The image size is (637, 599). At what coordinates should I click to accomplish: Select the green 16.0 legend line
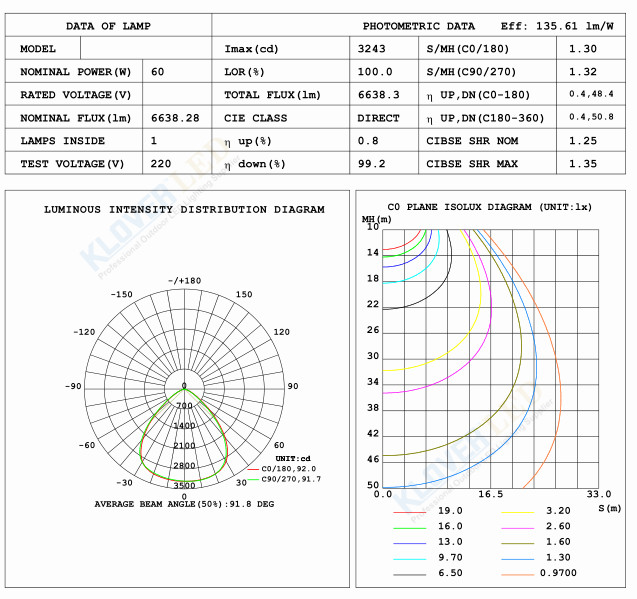(x=410, y=528)
